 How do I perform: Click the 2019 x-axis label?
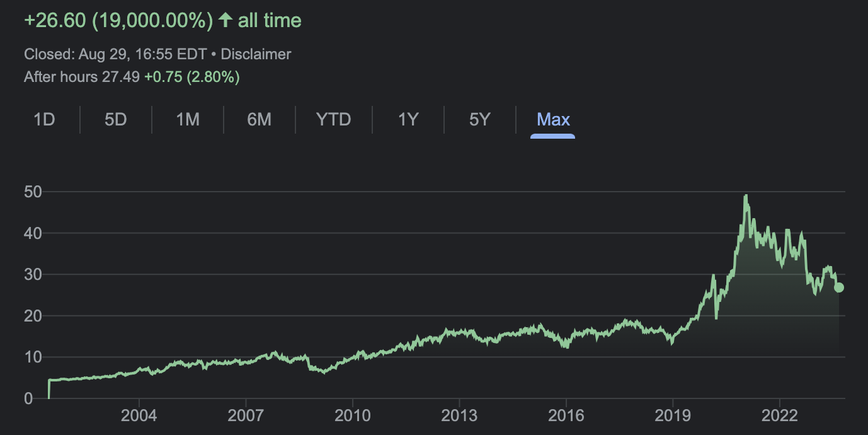click(x=673, y=415)
